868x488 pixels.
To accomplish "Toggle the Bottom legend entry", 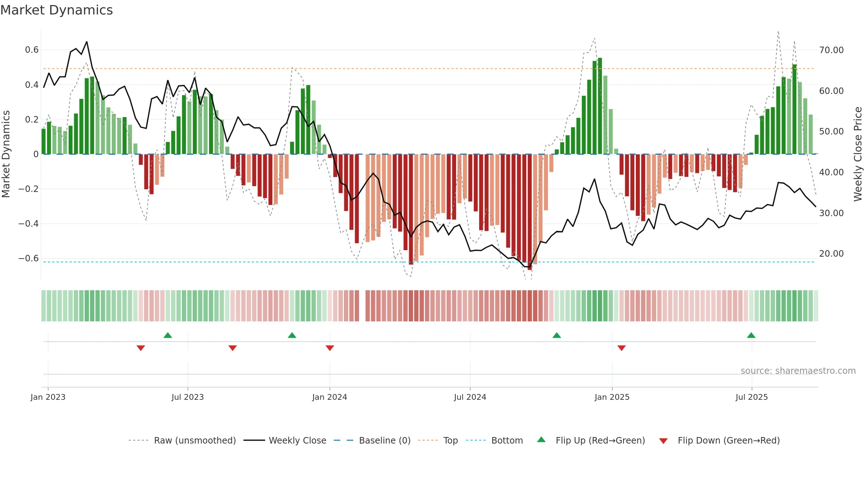I will pos(494,440).
